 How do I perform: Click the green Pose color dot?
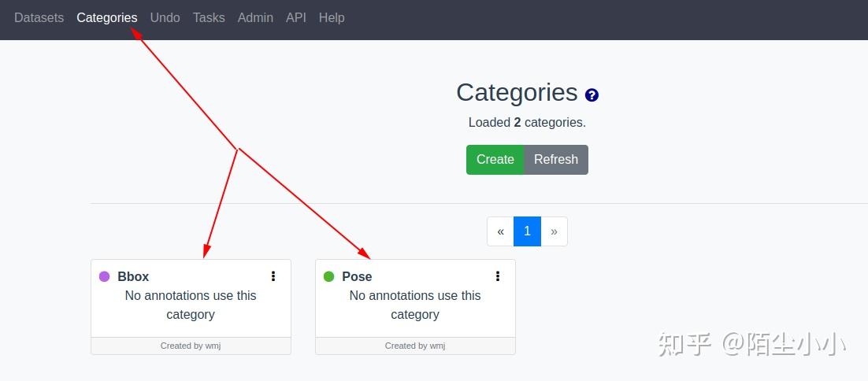328,276
